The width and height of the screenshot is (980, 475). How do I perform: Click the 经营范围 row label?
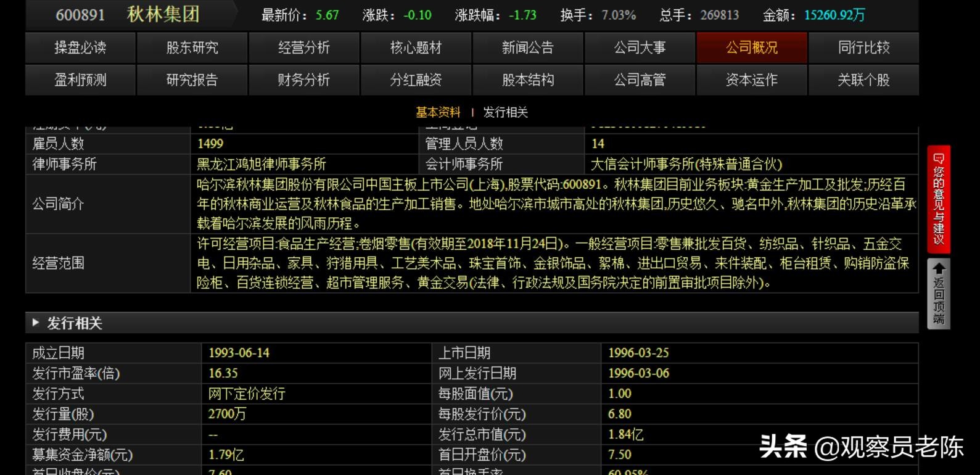coord(58,263)
